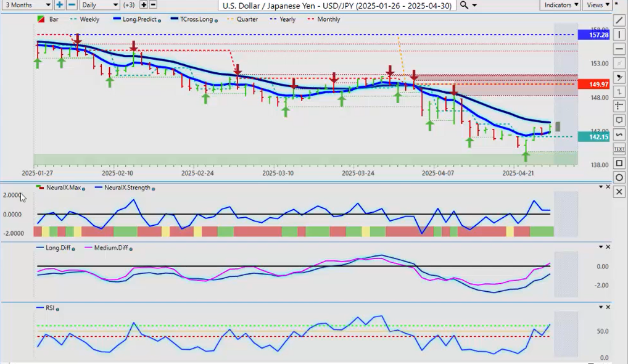This screenshot has height=364, width=628.
Task: Open the Views menu
Action: point(598,5)
